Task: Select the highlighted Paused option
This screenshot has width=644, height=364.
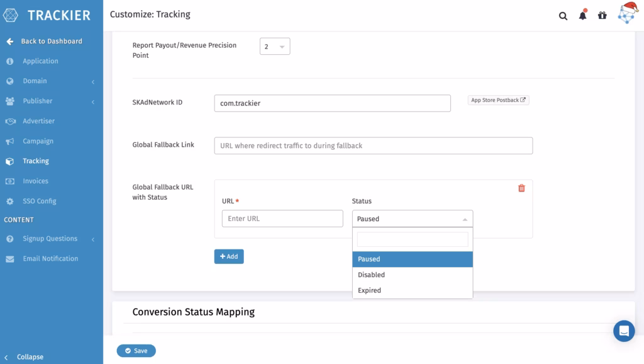Action: click(413, 259)
